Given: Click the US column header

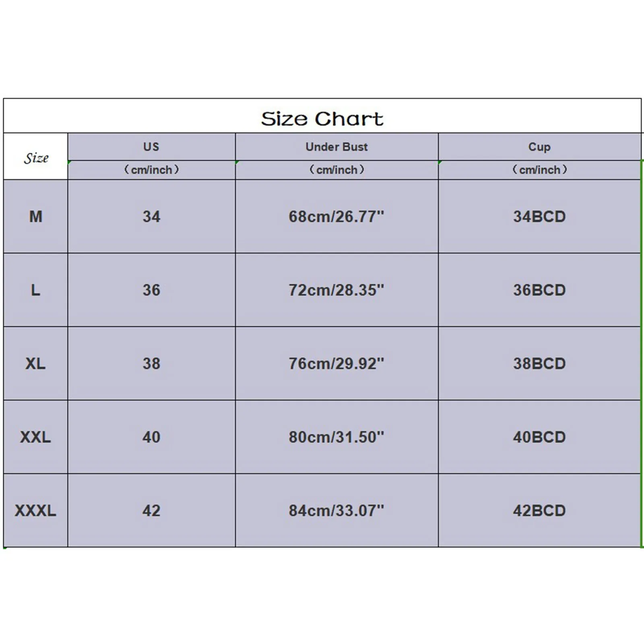Looking at the screenshot, I should click(151, 147).
